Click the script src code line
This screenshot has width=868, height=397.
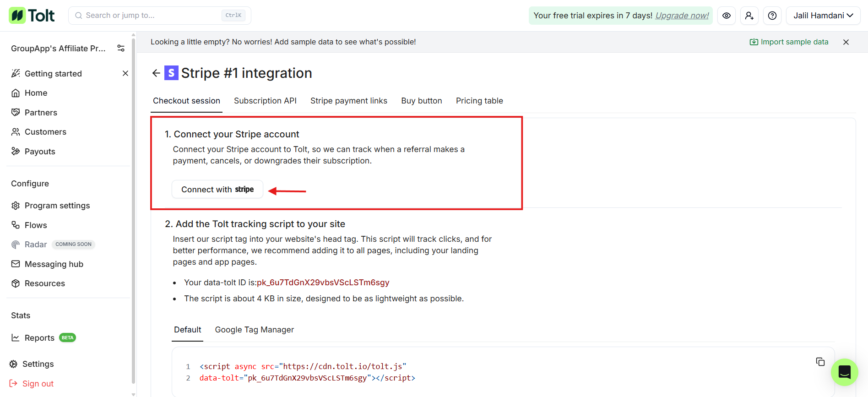click(303, 367)
